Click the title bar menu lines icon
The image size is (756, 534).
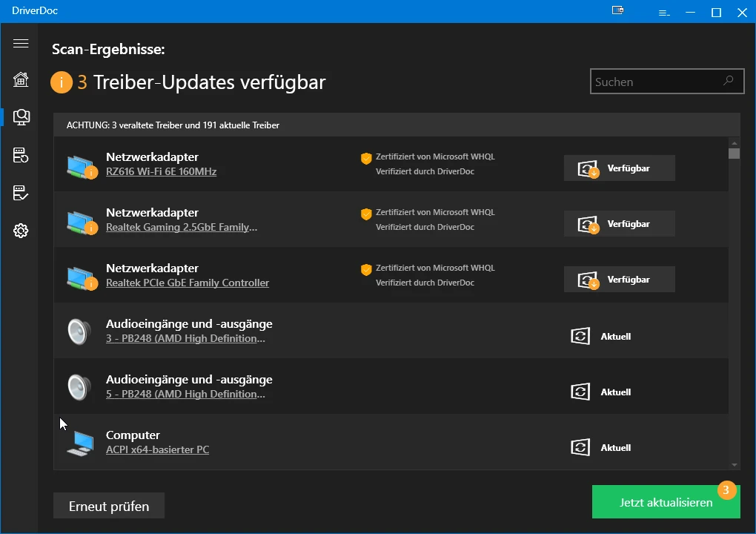tap(664, 13)
